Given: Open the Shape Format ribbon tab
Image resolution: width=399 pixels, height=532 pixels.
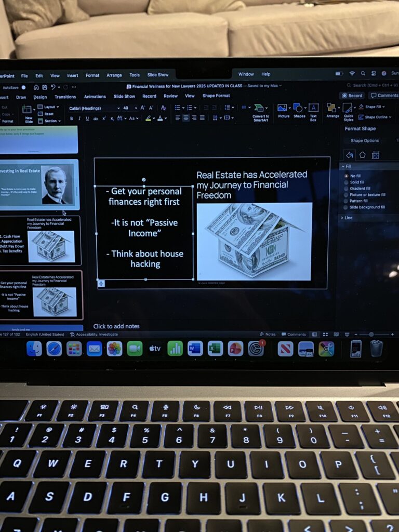Looking at the screenshot, I should pos(216,96).
